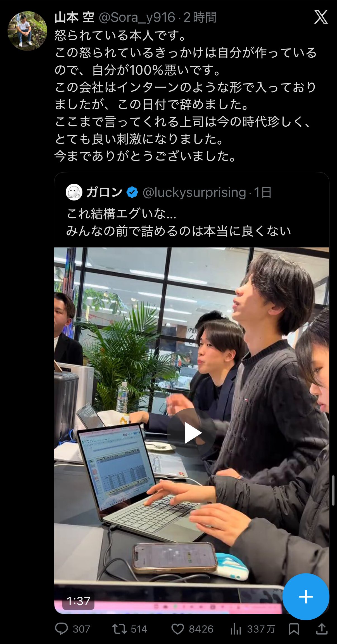Image resolution: width=337 pixels, height=644 pixels.
Task: Tap the blue compose plus button
Action: pyautogui.click(x=306, y=597)
